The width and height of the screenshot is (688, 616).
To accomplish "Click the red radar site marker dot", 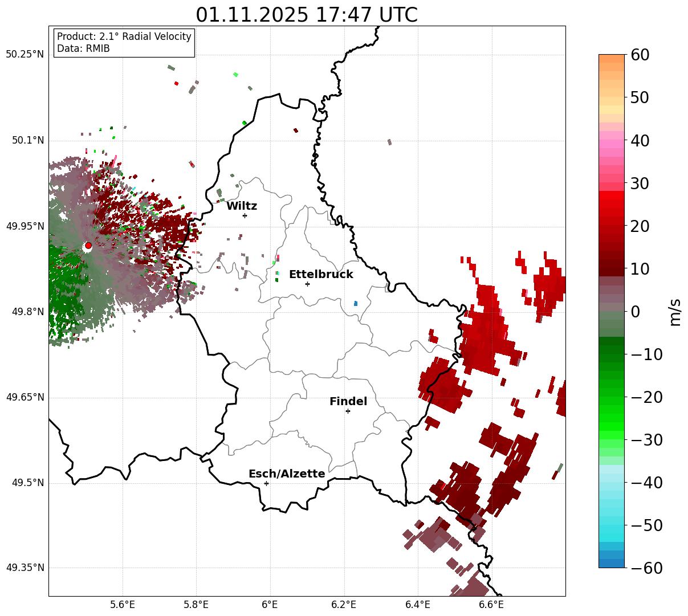I will point(88,246).
